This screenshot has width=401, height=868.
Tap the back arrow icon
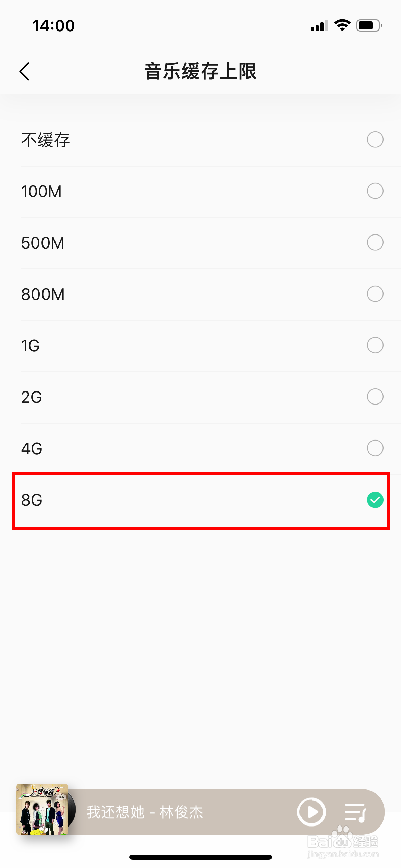click(25, 71)
